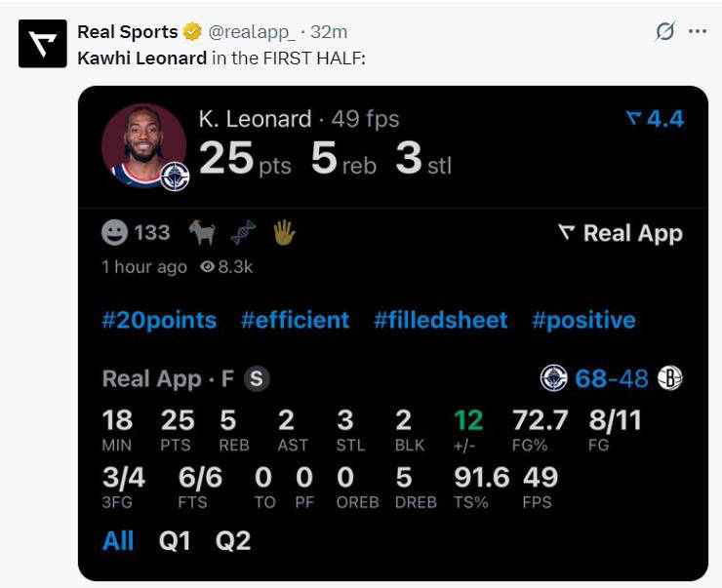Click the goat emoji reaction

pyautogui.click(x=201, y=233)
